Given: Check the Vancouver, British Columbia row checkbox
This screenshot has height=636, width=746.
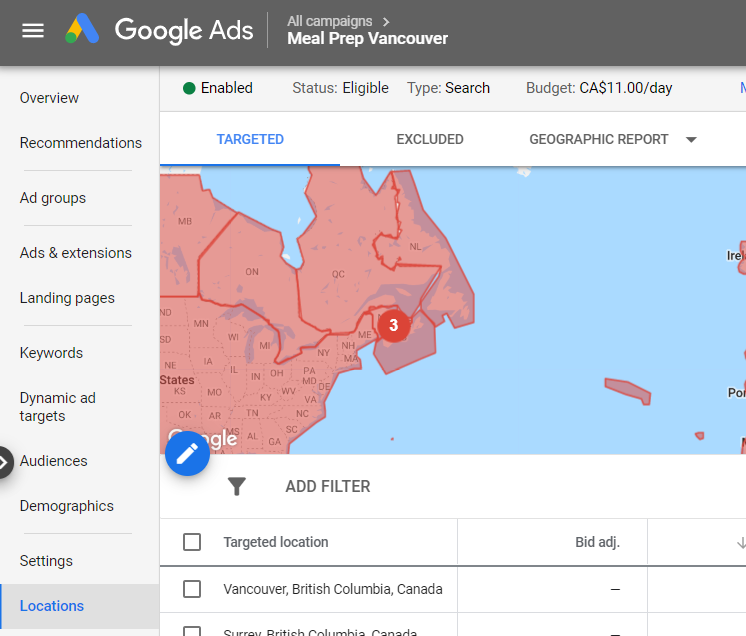Looking at the screenshot, I should [x=192, y=589].
